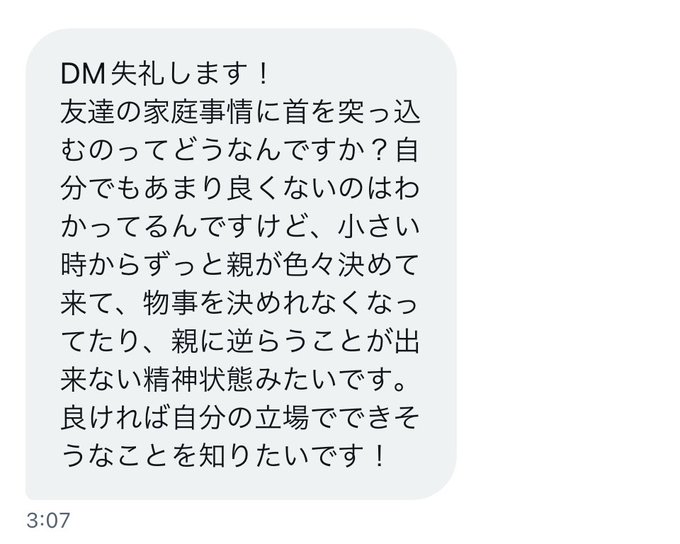Click the 3:07 message timestamp
This screenshot has width=680, height=544.
point(48,520)
